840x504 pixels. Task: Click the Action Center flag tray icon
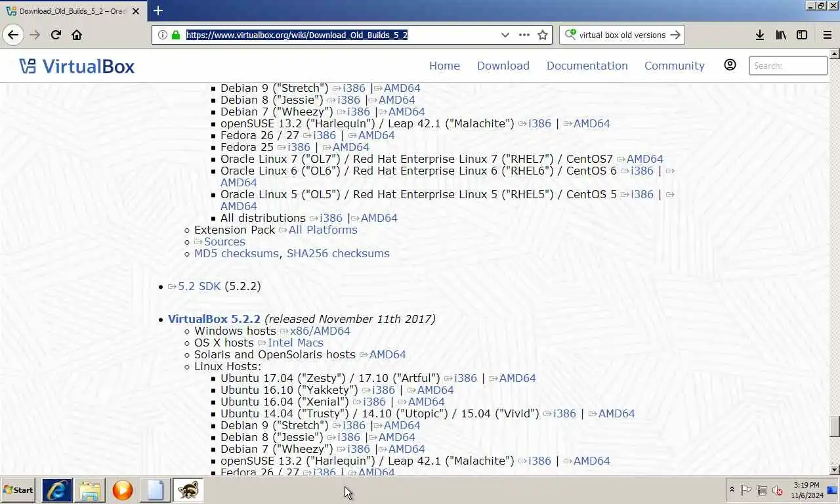click(746, 490)
